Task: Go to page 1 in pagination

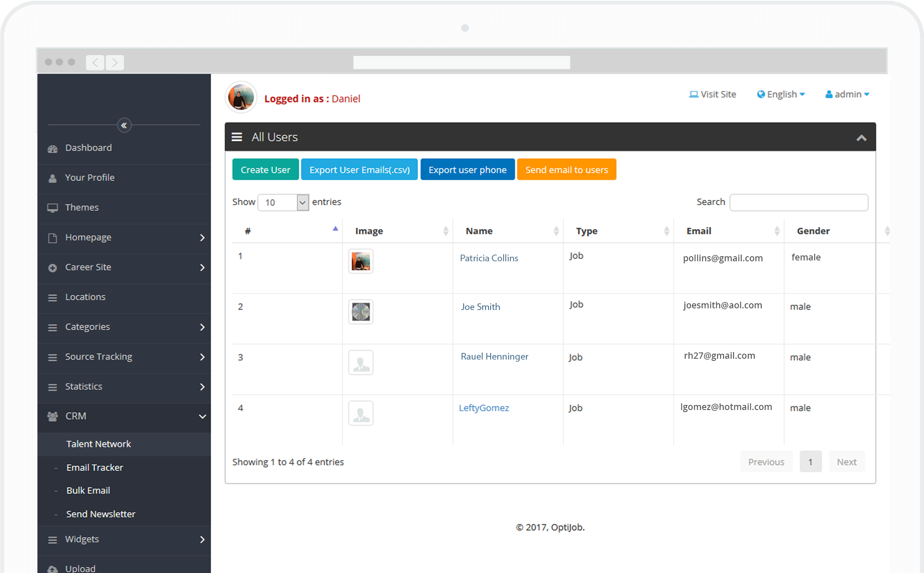Action: click(810, 462)
